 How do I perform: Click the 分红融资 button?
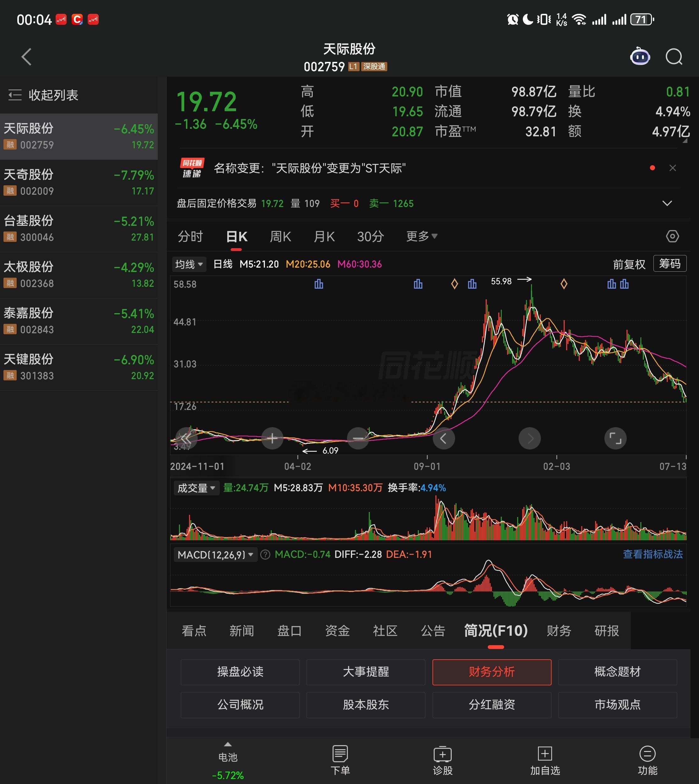pyautogui.click(x=492, y=705)
